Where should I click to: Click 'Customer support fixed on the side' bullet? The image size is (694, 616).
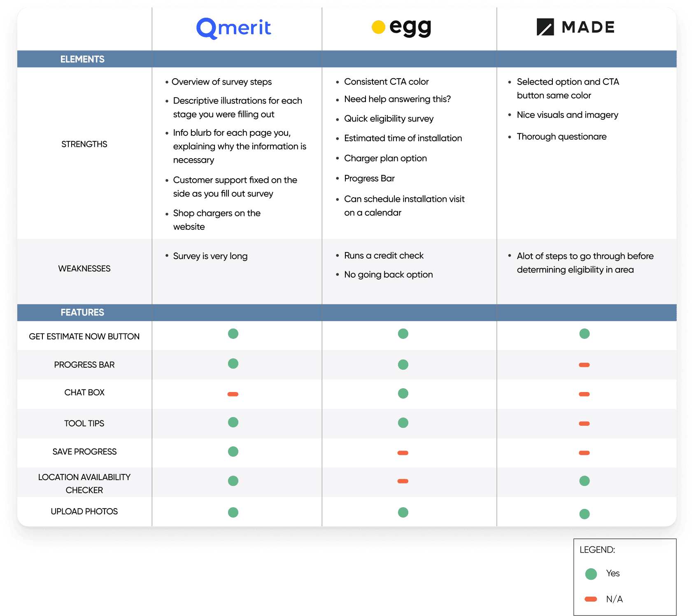point(235,187)
